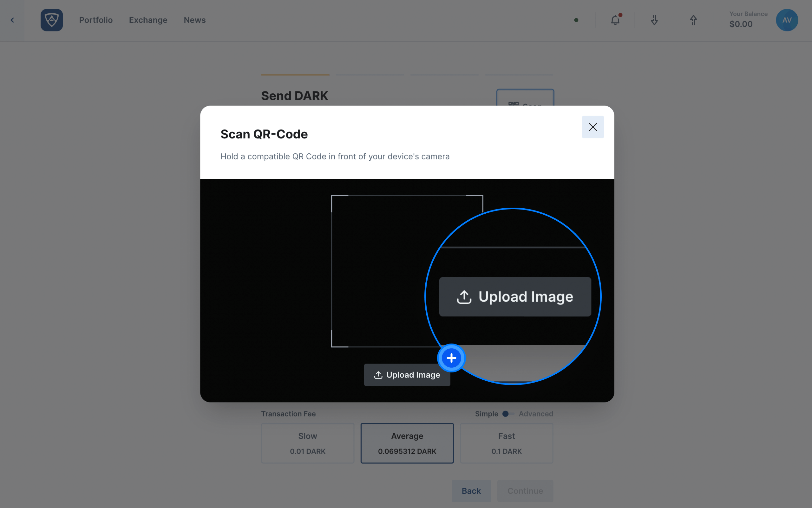The height and width of the screenshot is (508, 812).
Task: Open the News menu item
Action: click(x=195, y=20)
